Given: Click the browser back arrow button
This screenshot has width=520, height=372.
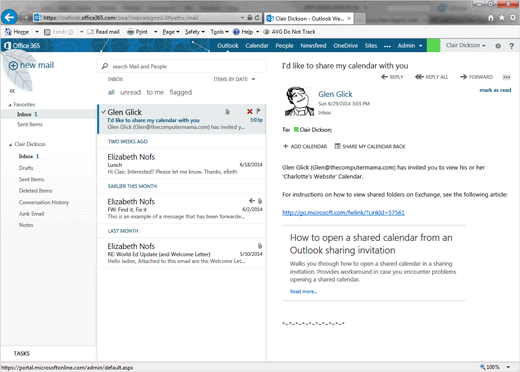Looking at the screenshot, I should point(10,17).
